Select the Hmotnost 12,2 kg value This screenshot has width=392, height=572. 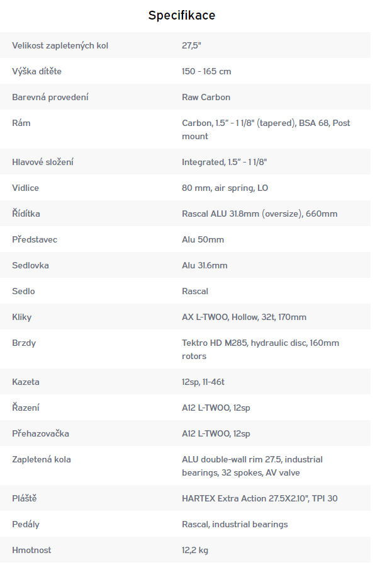tap(195, 550)
